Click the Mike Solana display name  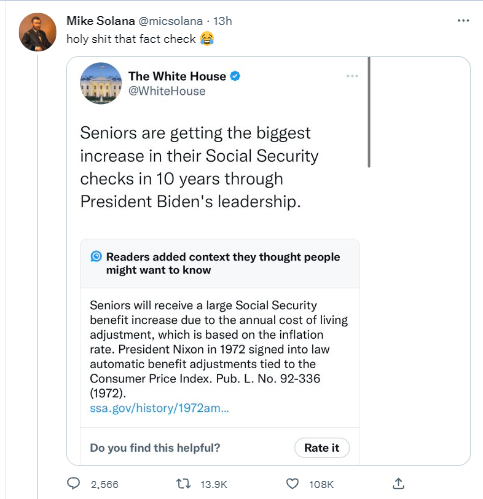coord(101,21)
